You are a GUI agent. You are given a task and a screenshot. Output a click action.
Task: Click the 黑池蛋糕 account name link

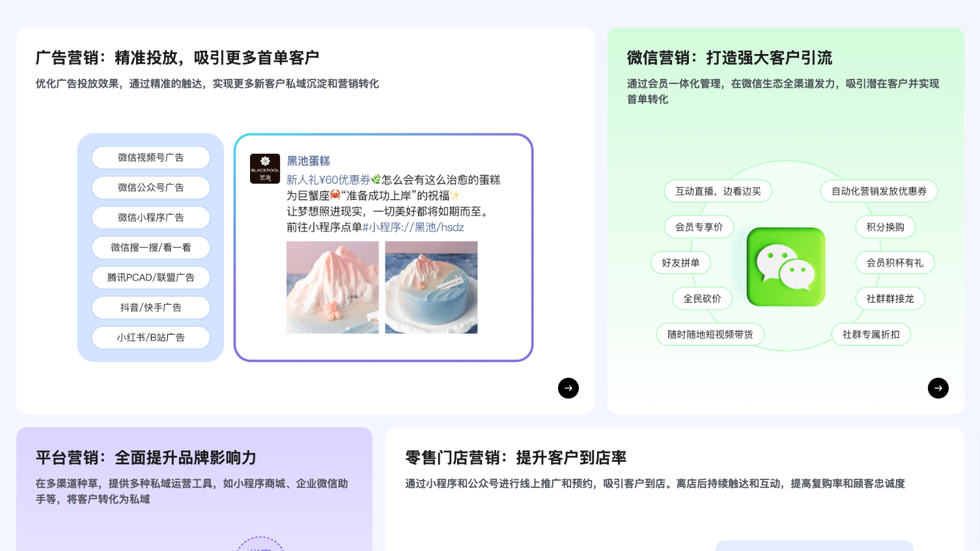point(310,161)
